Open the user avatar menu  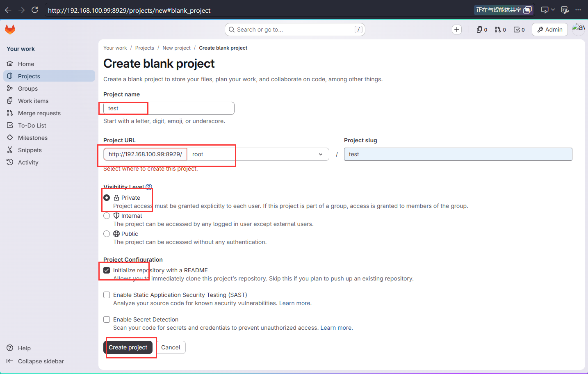(579, 29)
